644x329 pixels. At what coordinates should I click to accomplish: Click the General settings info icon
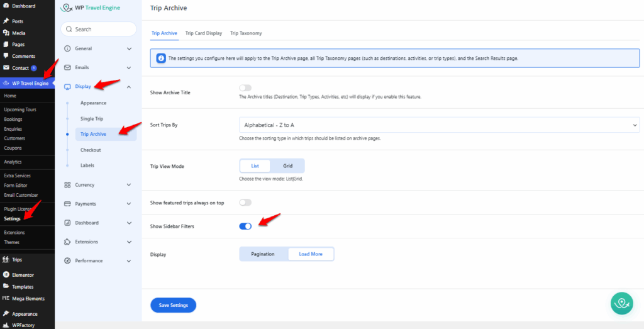[68, 48]
